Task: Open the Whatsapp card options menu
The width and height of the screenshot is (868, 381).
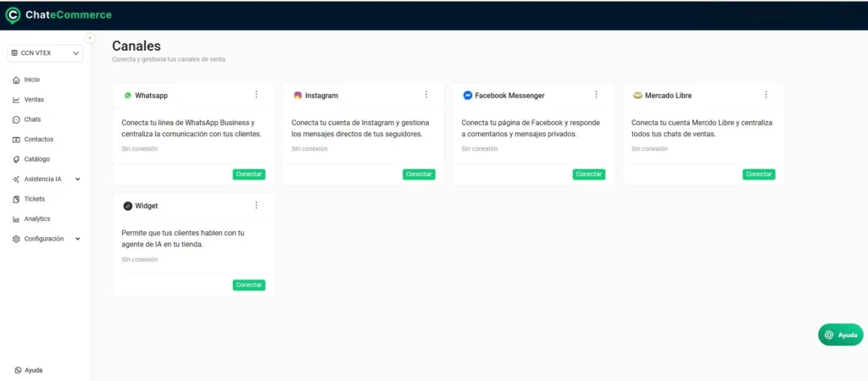Action: [x=256, y=95]
